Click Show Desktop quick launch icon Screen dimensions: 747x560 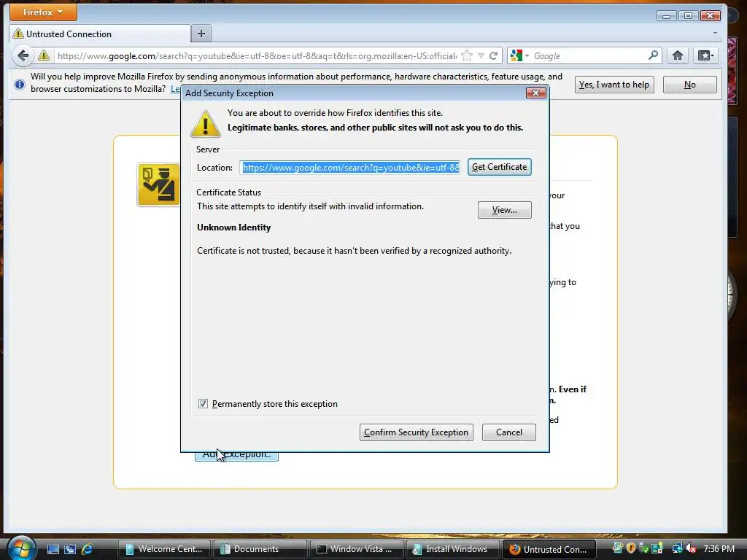[x=53, y=549]
